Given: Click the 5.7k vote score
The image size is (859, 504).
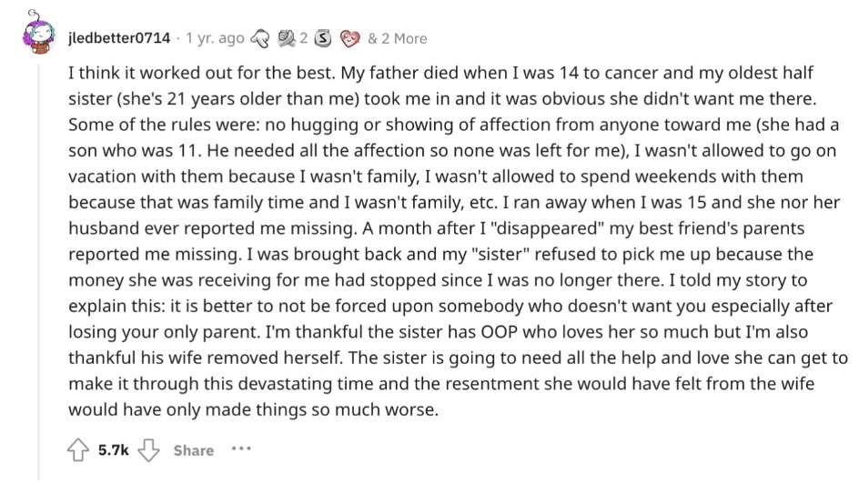Looking at the screenshot, I should click(113, 450).
